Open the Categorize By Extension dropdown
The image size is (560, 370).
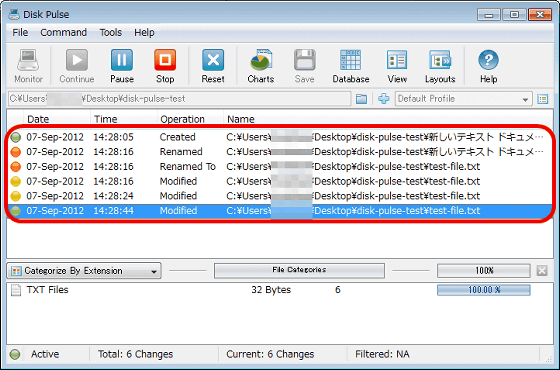coord(84,271)
